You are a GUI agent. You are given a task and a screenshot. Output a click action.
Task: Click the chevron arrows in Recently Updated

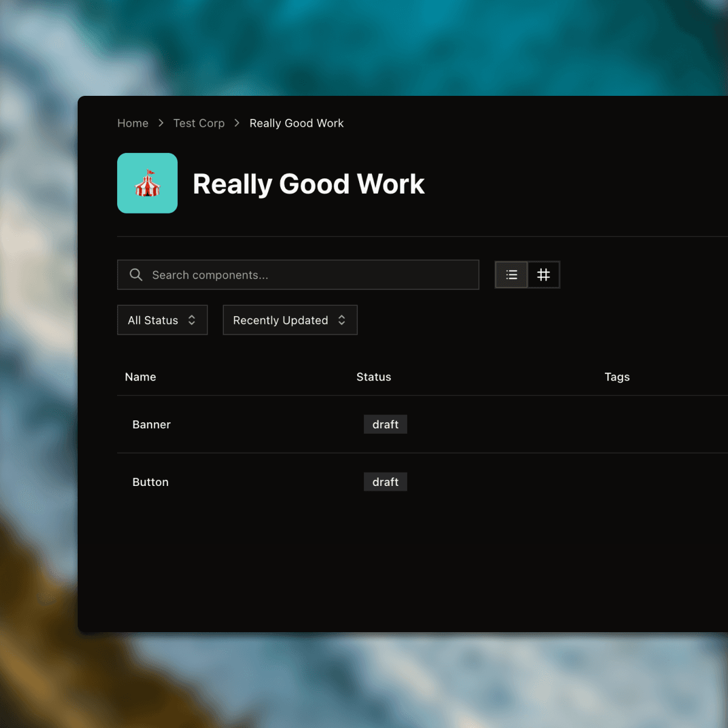coord(342,320)
